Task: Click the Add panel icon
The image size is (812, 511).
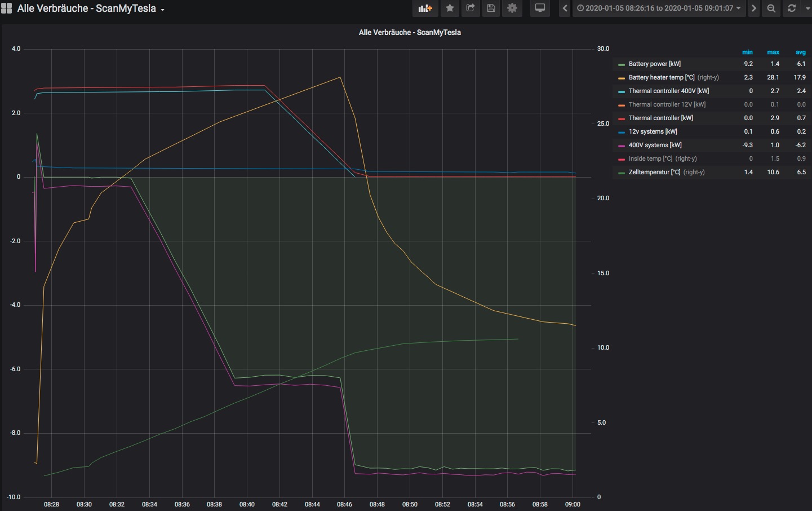Action: (425, 8)
